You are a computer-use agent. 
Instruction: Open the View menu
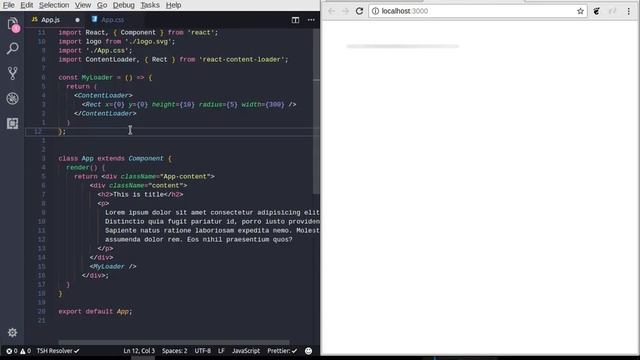click(83, 5)
